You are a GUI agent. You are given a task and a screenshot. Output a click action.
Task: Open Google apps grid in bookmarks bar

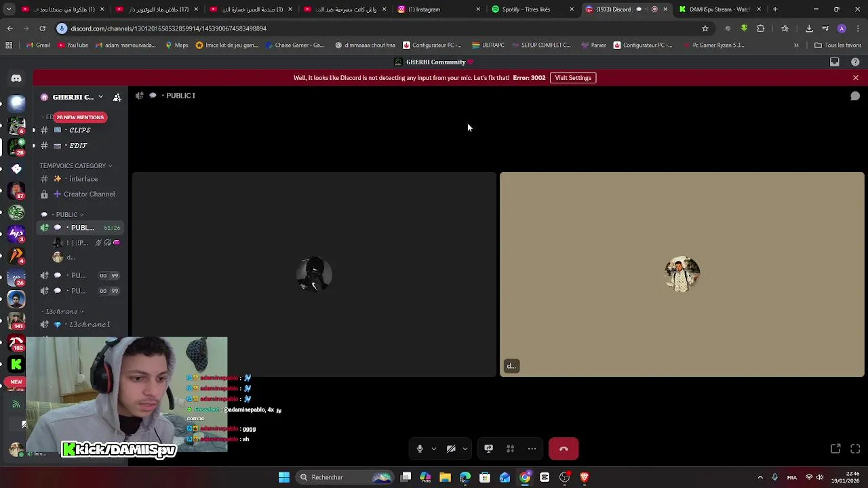[9, 45]
